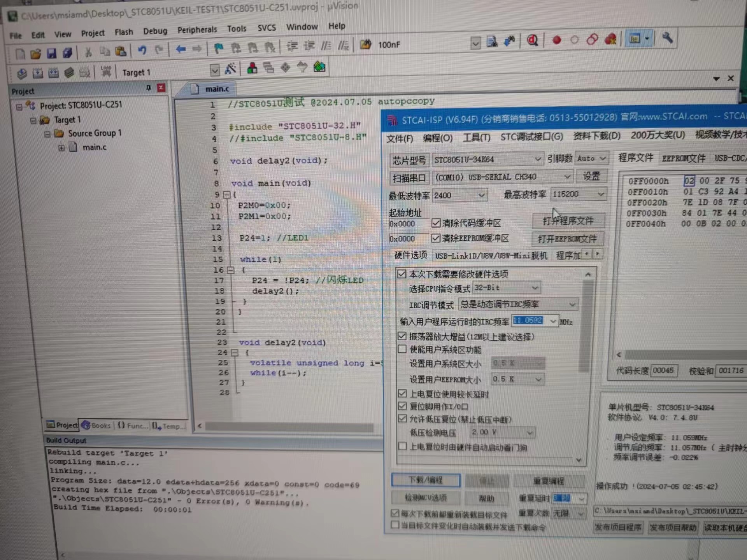Open Options for Target icon
The image size is (747, 560).
pyautogui.click(x=230, y=69)
